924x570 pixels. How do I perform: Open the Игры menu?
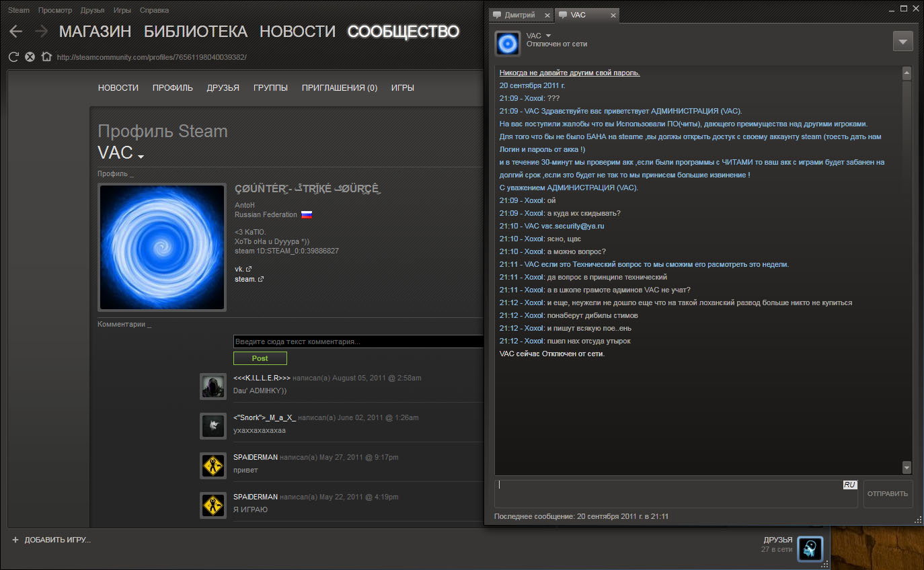coord(122,10)
